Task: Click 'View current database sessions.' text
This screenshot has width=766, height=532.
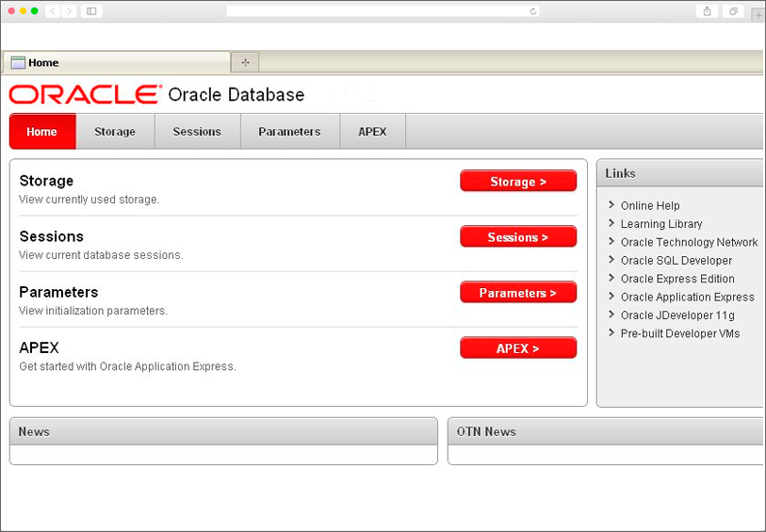Action: pyautogui.click(x=101, y=255)
